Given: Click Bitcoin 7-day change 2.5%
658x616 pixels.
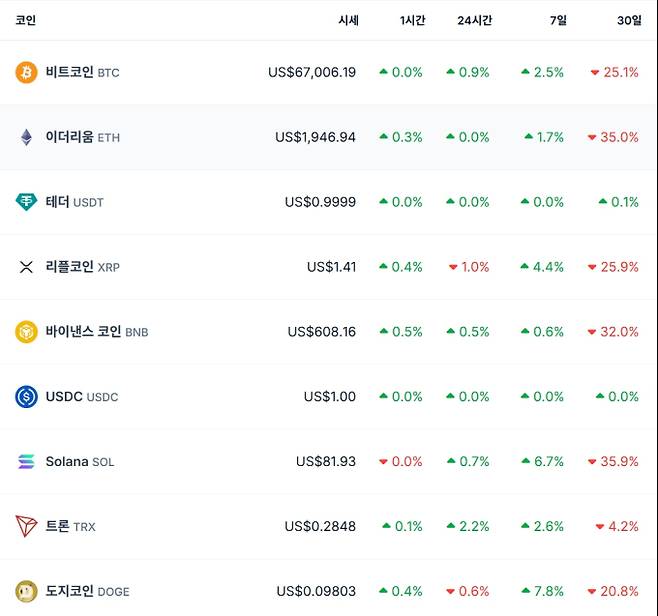Looking at the screenshot, I should pyautogui.click(x=542, y=72).
